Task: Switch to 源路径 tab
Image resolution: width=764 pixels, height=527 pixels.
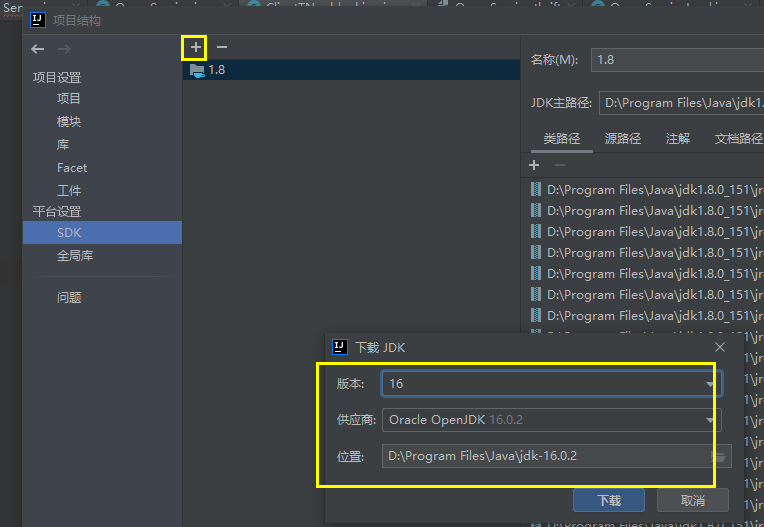Action: click(623, 139)
